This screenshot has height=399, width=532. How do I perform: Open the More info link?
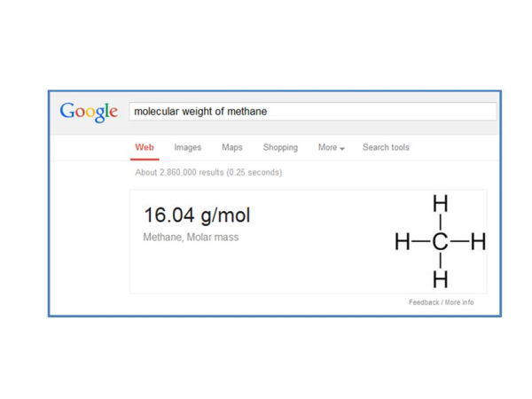(459, 302)
